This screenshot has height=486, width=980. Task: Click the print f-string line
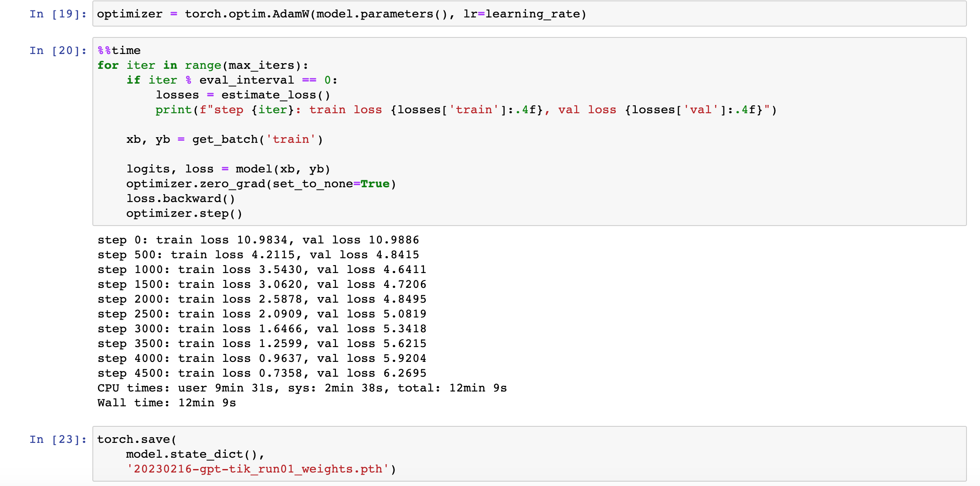(466, 110)
